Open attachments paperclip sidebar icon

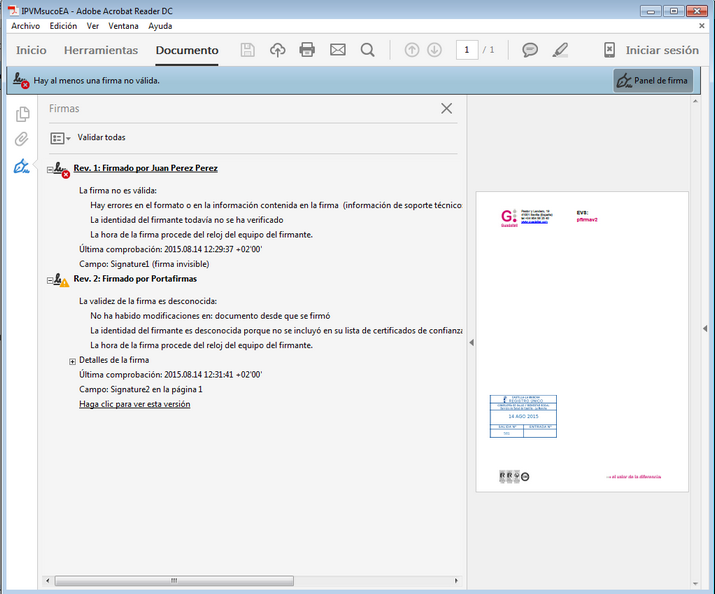pos(21,139)
